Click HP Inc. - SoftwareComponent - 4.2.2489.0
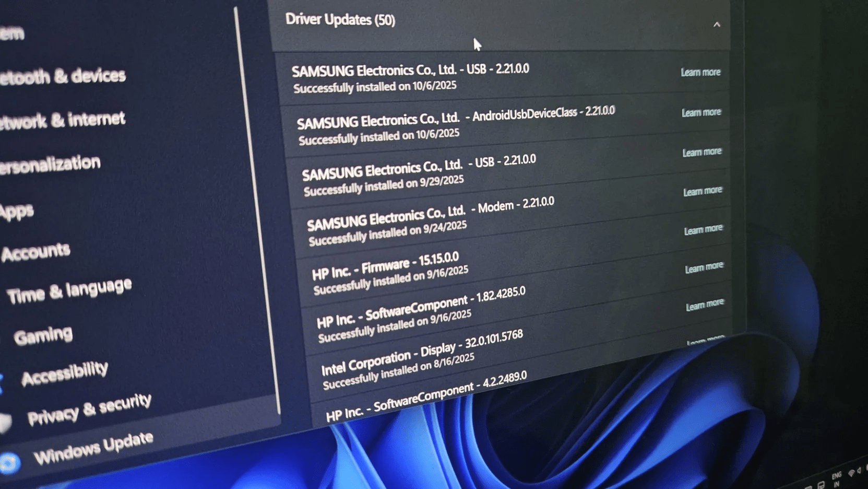 tap(426, 397)
